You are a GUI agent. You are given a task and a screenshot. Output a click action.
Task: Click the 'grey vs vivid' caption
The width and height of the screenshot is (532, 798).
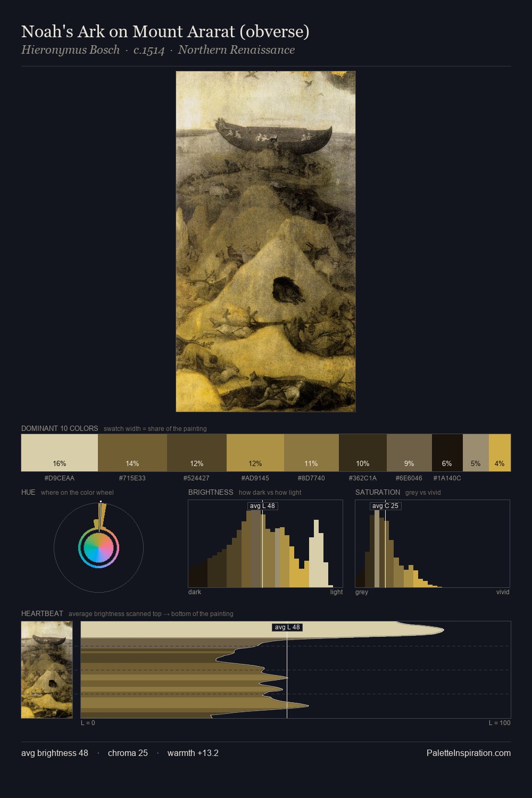pyautogui.click(x=423, y=493)
